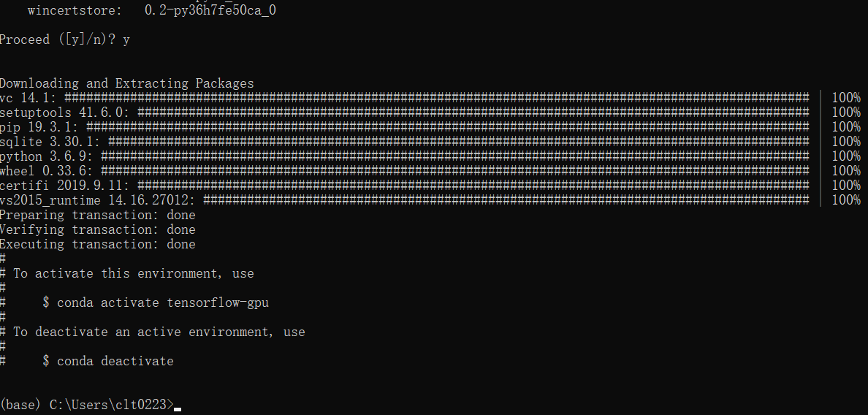
Task: Click the command prompt cursor after clt0223>
Action: (x=178, y=406)
